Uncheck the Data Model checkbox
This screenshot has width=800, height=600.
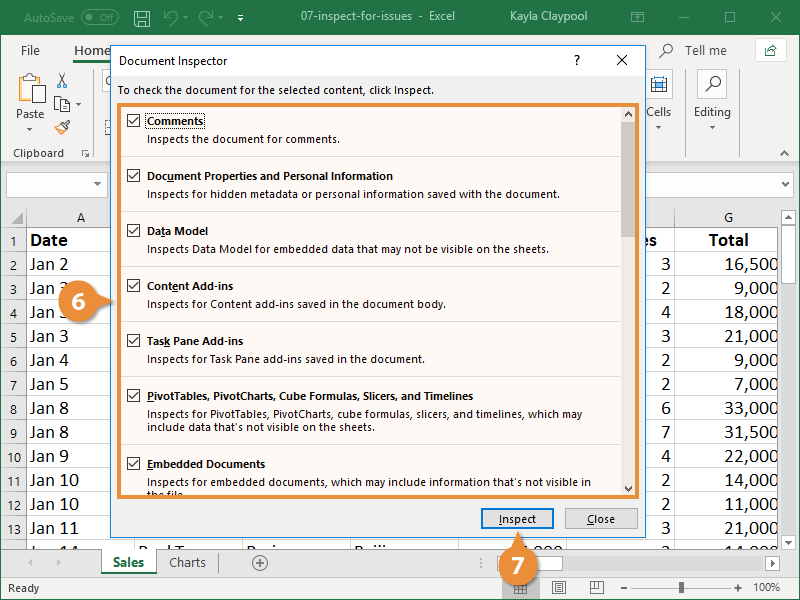[x=134, y=231]
